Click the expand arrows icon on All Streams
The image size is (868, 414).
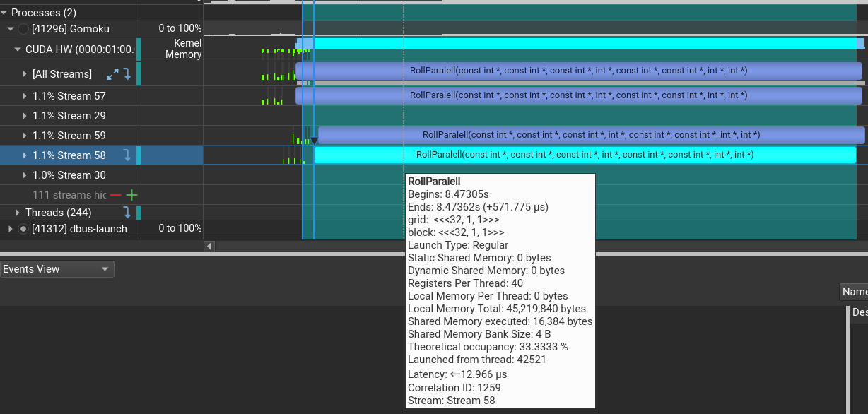[112, 74]
